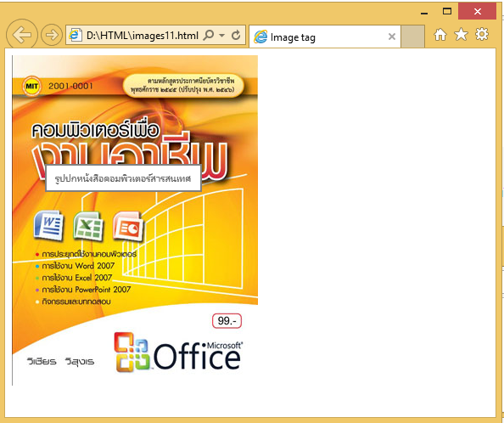Open Favorites with the star icon
This screenshot has width=504, height=423.
tap(461, 34)
